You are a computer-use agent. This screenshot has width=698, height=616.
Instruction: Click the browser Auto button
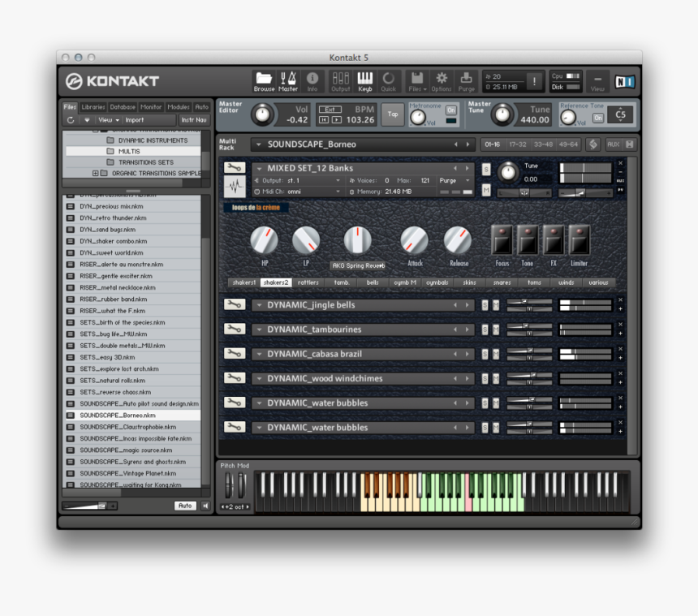pos(185,506)
